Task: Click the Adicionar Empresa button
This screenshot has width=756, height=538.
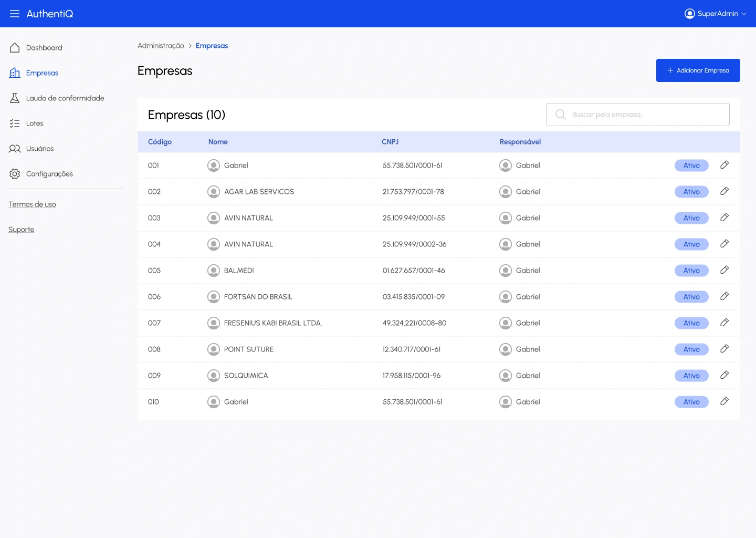Action: coord(698,70)
